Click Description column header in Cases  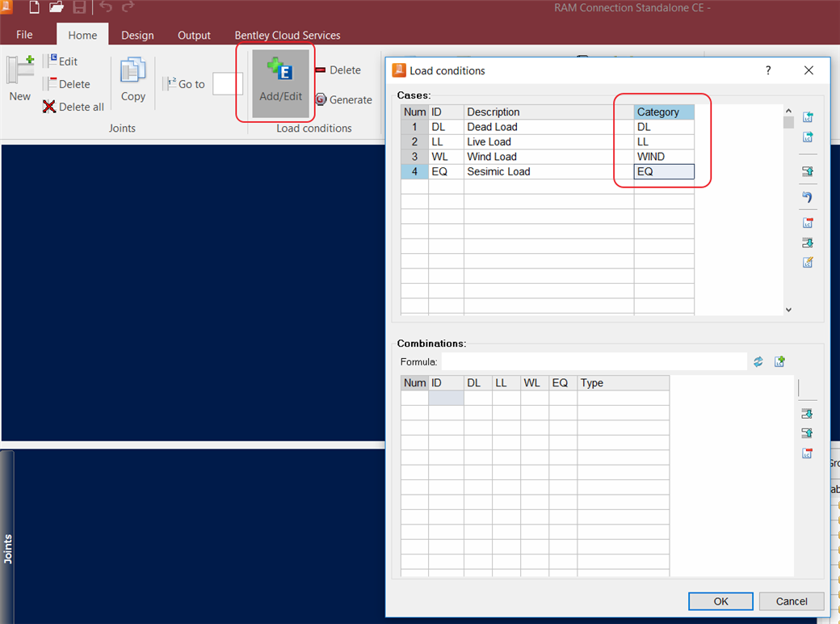(x=548, y=112)
